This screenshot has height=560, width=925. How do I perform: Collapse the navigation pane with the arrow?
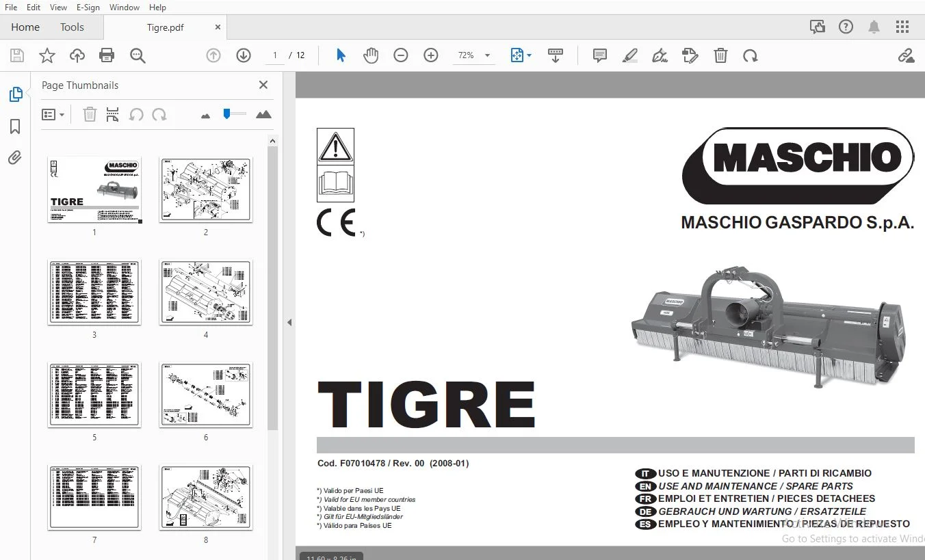[289, 322]
